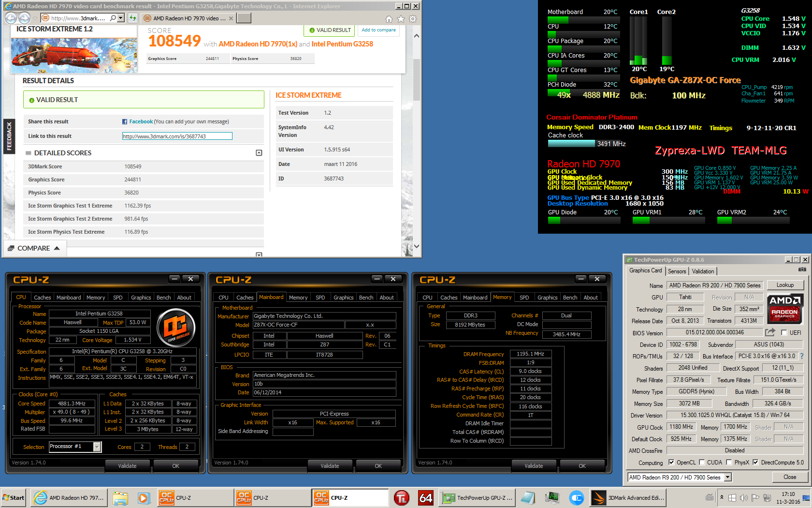Open the notepad-style taskbar icon
This screenshot has height=508, width=812.
click(527, 497)
